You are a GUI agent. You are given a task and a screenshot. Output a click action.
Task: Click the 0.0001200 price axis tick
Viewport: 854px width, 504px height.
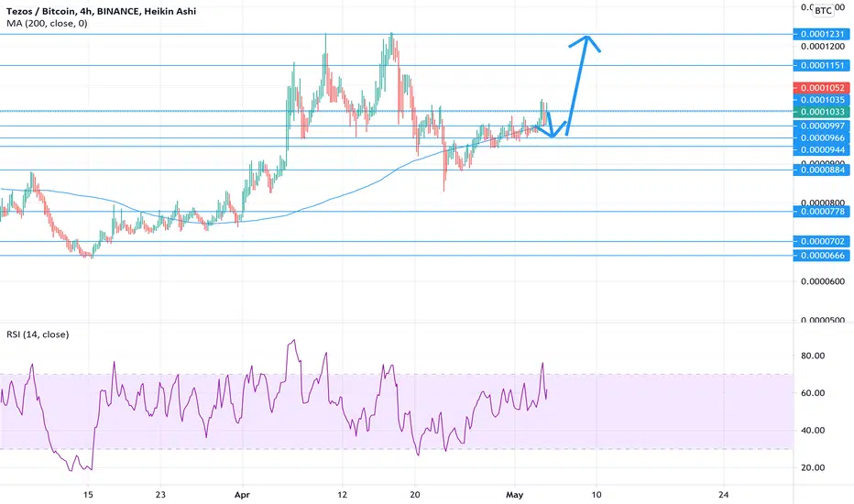point(823,47)
